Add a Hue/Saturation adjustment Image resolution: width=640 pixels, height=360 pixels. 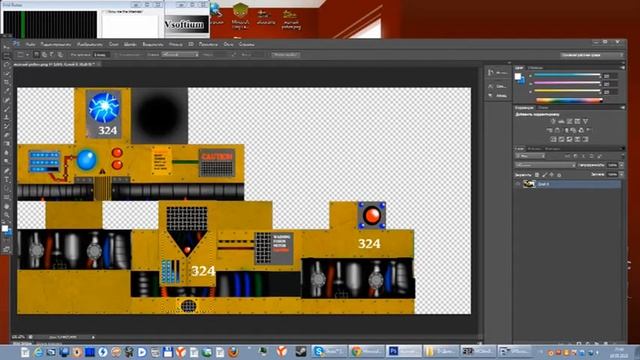(549, 130)
